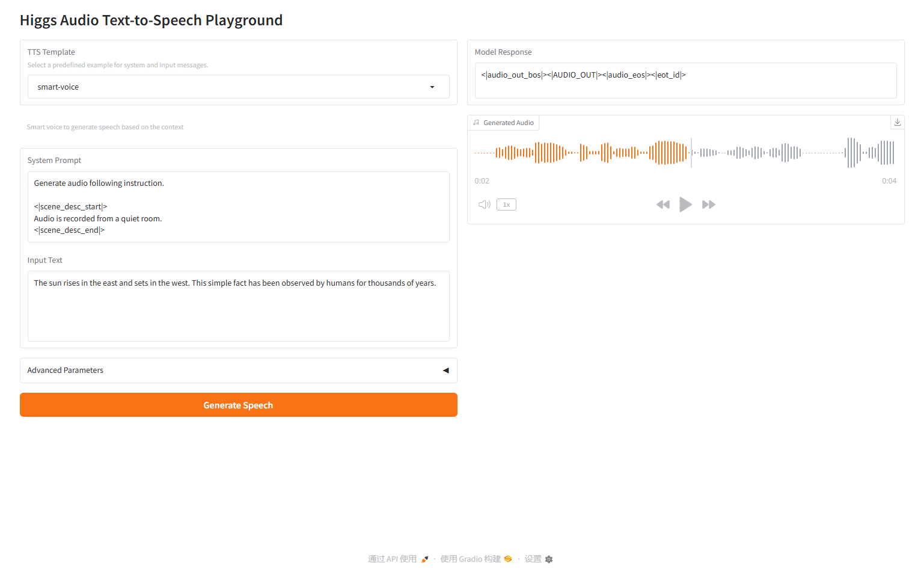The image size is (924, 575).
Task: Click the Gradio logo icon in footer
Action: pyautogui.click(x=508, y=559)
